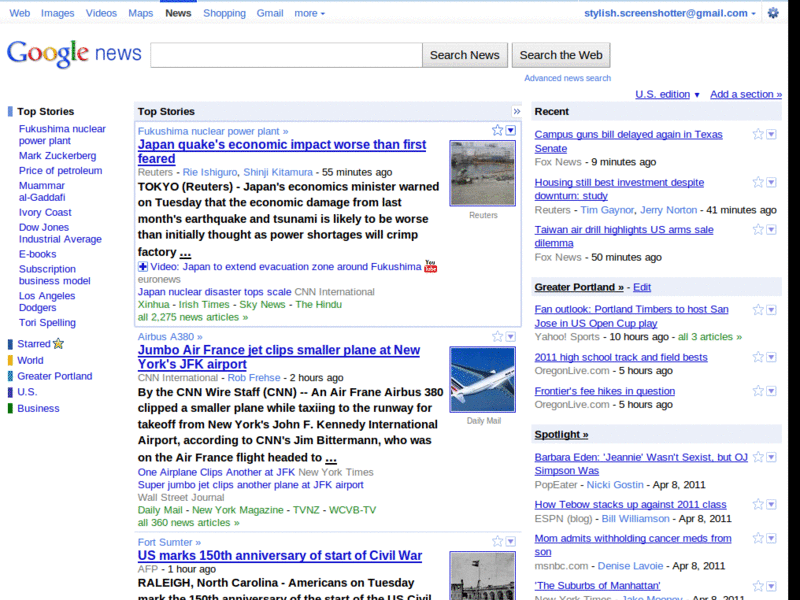Star the Taiwan air drill story
This screenshot has width=800, height=600.
758,230
